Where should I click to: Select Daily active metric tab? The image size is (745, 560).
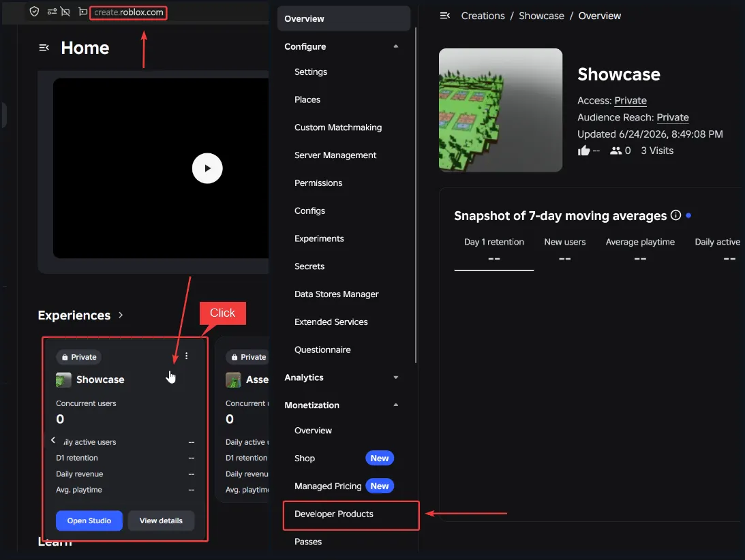718,250
